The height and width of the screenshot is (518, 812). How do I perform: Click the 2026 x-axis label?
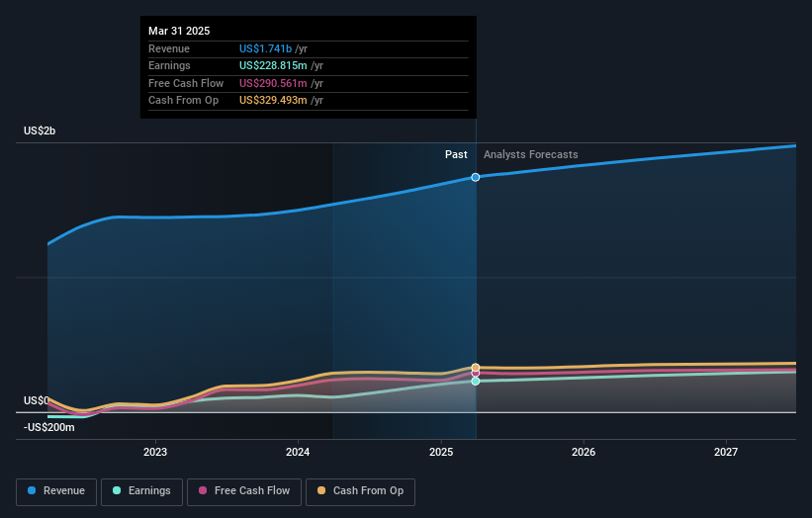click(584, 452)
